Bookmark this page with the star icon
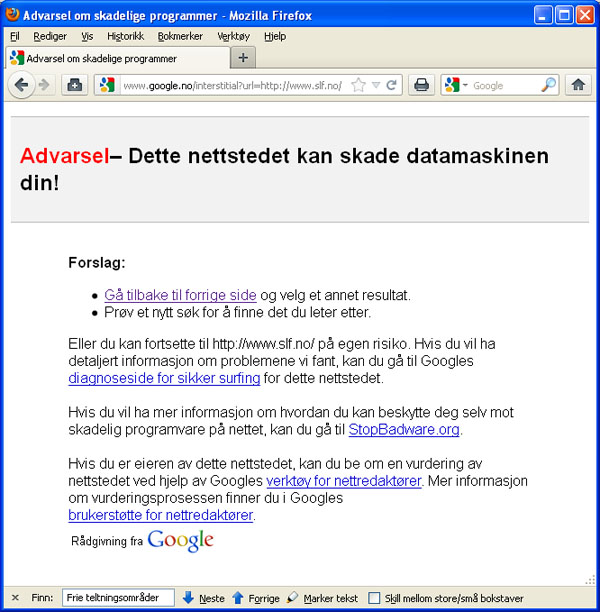The image size is (600, 612). (358, 85)
